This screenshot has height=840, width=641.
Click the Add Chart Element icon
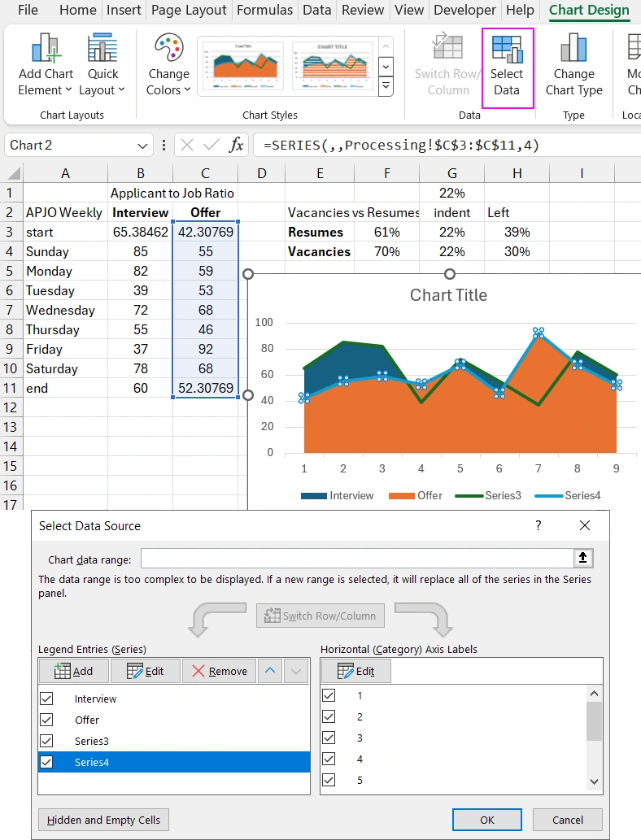click(x=46, y=50)
